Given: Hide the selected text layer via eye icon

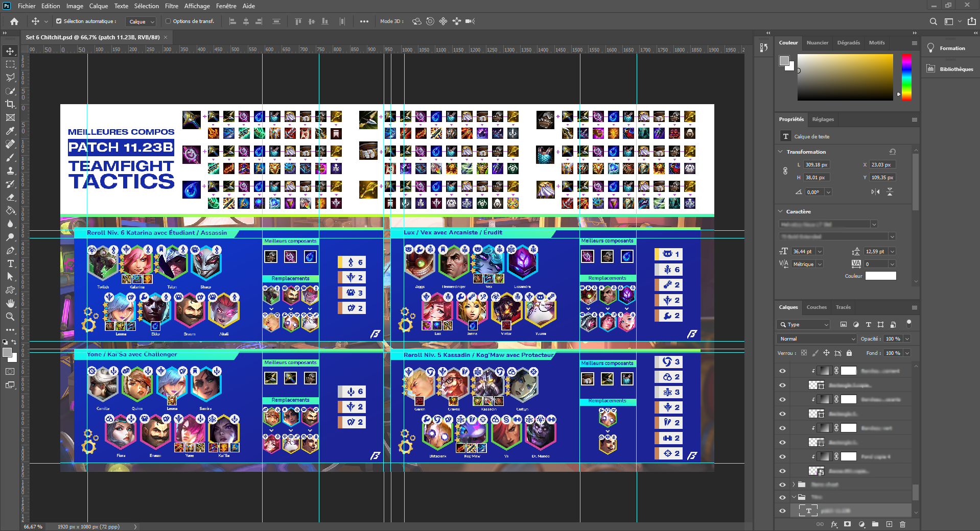Looking at the screenshot, I should click(782, 511).
